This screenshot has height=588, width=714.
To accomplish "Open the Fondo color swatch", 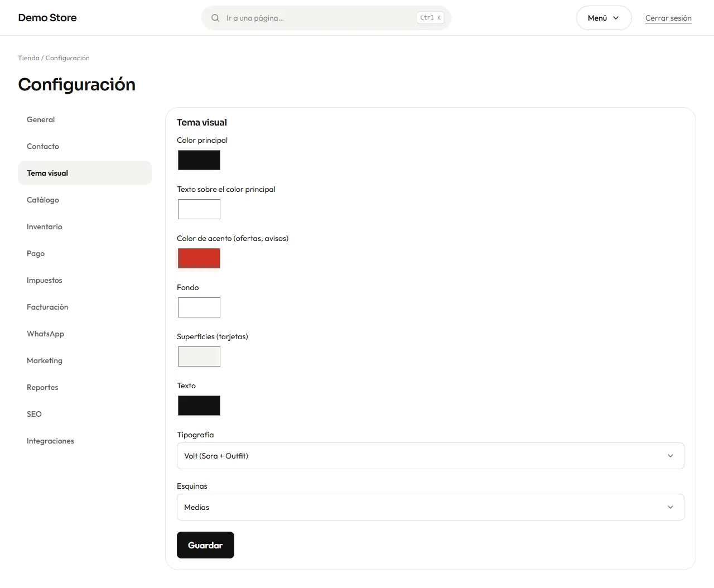I will tap(199, 307).
